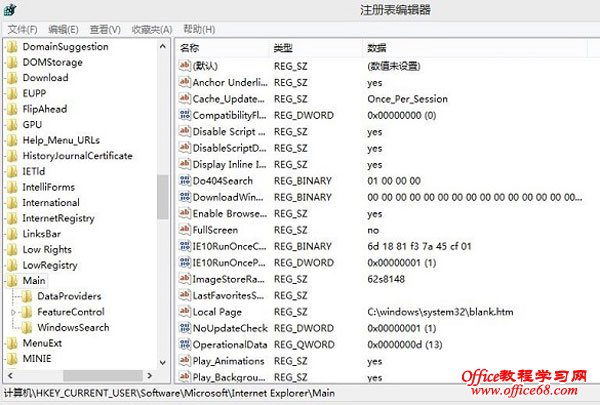Click the binary icon of Do404Search value
The image size is (600, 405).
(x=185, y=181)
